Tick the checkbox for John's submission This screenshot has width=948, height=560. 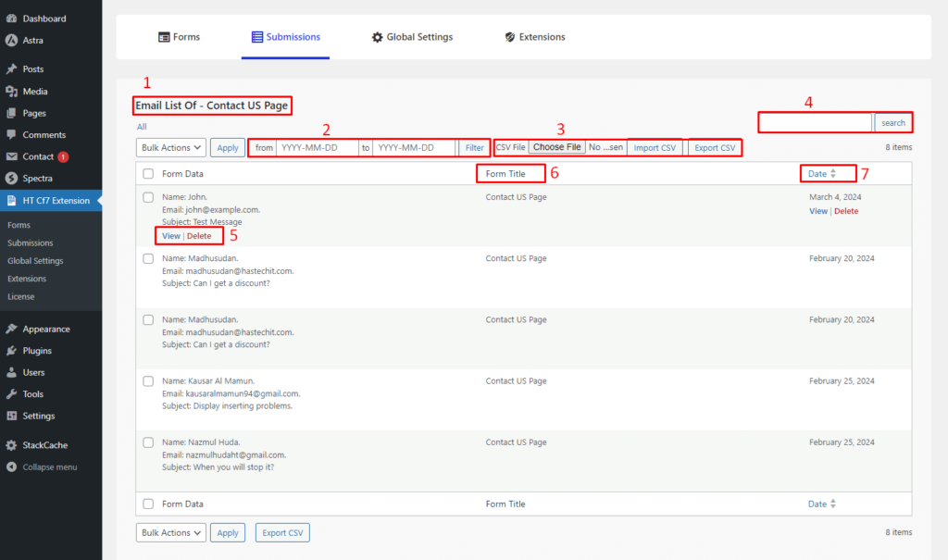click(x=148, y=197)
